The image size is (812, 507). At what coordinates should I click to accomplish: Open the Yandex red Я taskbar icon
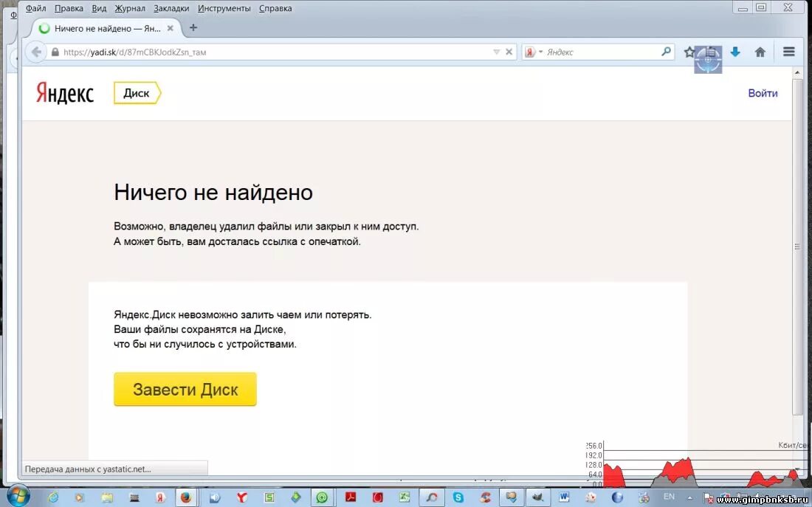tap(161, 497)
